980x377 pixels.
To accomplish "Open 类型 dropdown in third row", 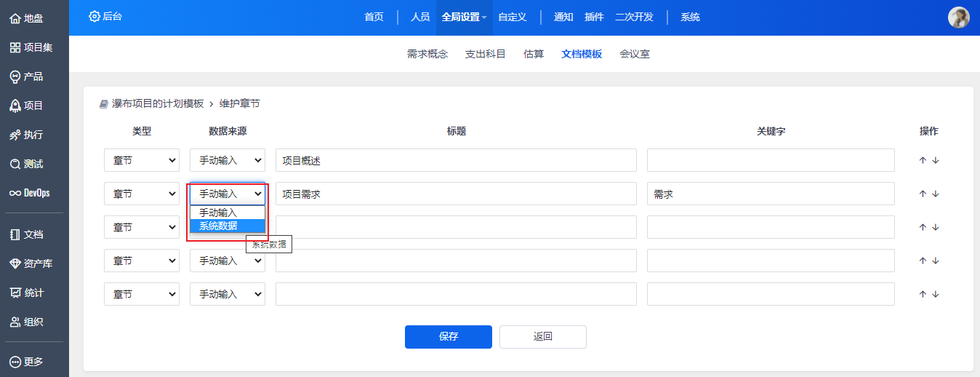I will point(142,227).
